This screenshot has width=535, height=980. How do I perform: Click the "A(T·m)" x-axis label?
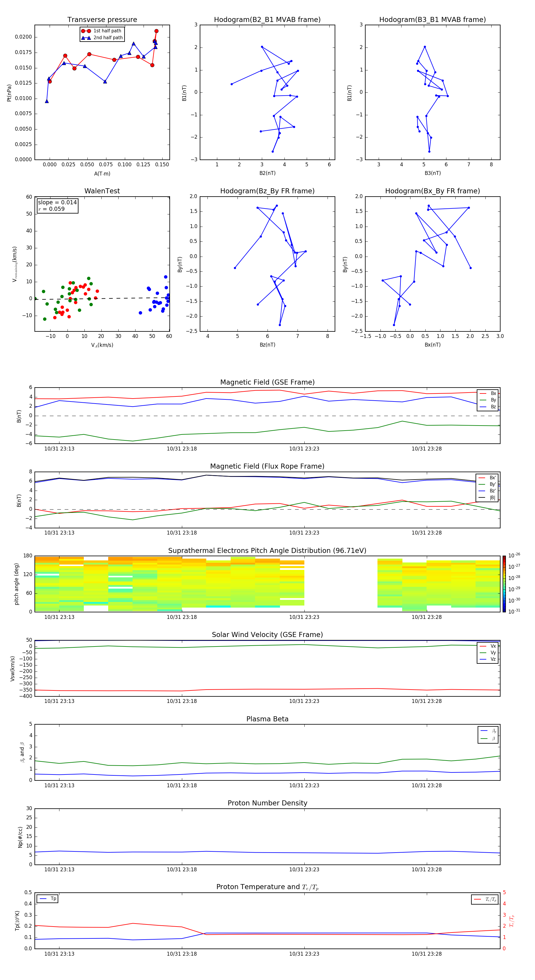[102, 173]
